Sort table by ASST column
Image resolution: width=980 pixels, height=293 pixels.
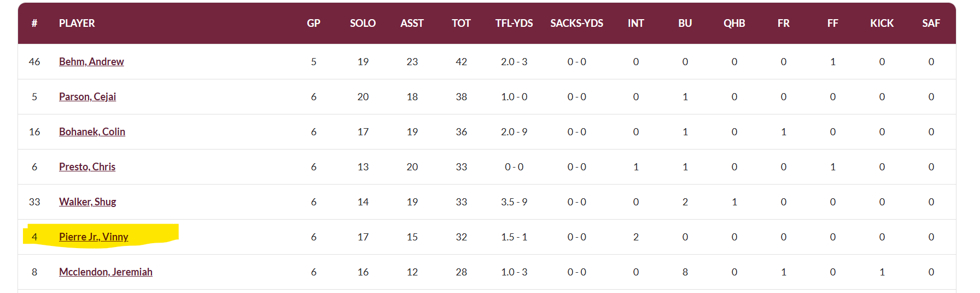(412, 24)
